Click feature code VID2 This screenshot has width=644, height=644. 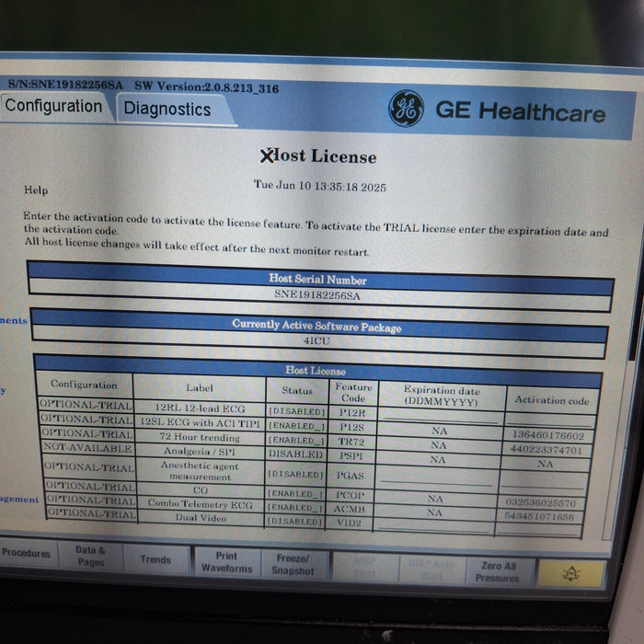[x=349, y=523]
